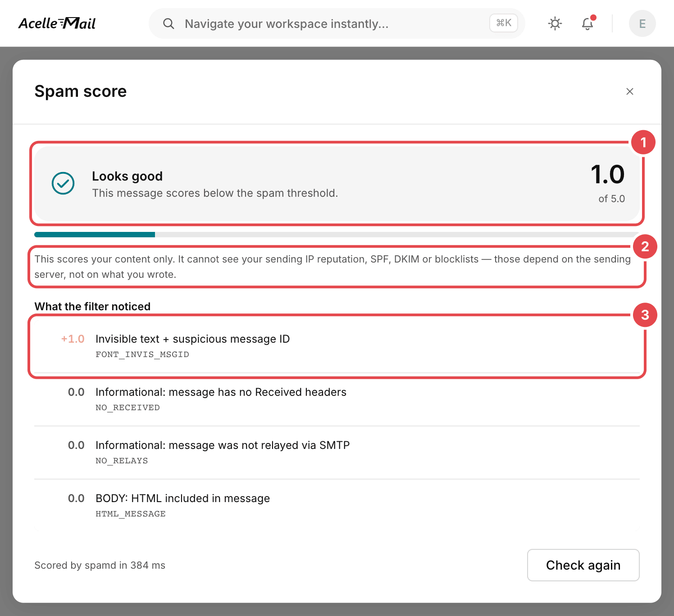The image size is (674, 616).
Task: Select "Invisible text + suspicious message ID" row
Action: click(x=337, y=346)
